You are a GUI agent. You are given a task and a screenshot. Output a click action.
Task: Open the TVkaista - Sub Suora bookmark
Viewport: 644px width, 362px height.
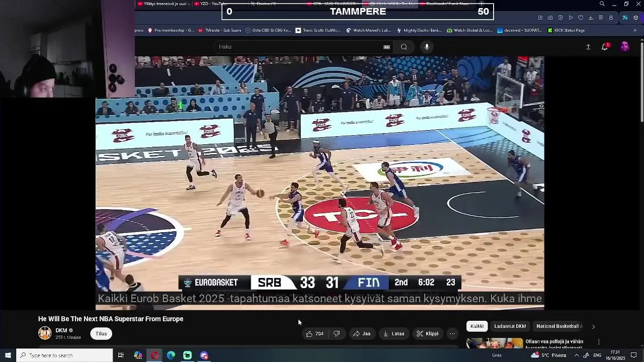219,30
